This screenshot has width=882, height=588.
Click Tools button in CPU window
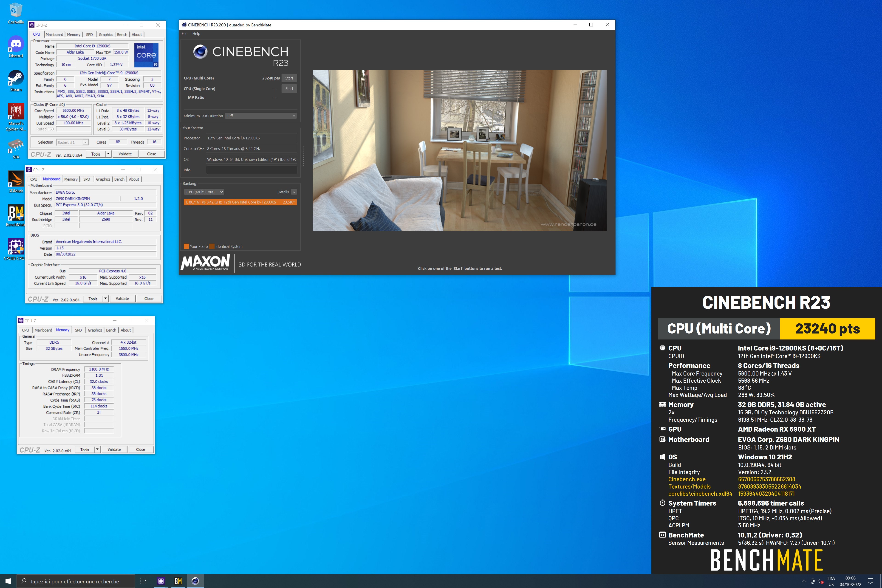click(x=96, y=154)
